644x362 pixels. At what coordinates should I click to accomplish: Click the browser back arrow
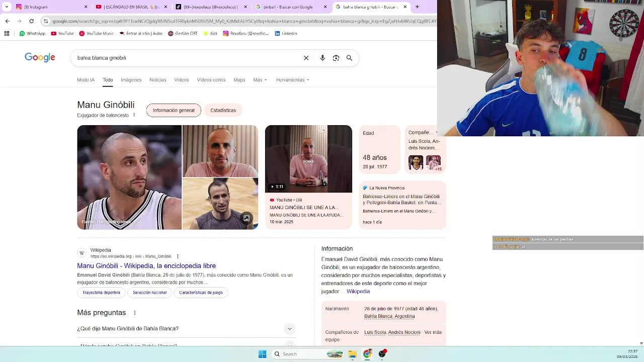(x=7, y=21)
